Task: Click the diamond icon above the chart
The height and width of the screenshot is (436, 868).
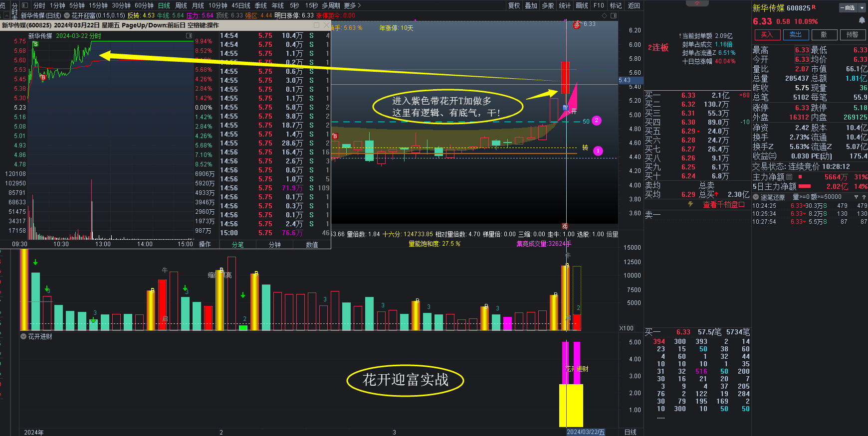Action: tap(604, 15)
